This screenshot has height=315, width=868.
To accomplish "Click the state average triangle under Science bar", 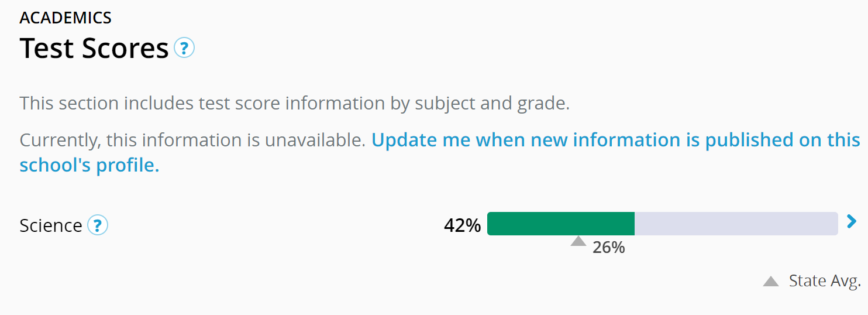I will (x=578, y=241).
